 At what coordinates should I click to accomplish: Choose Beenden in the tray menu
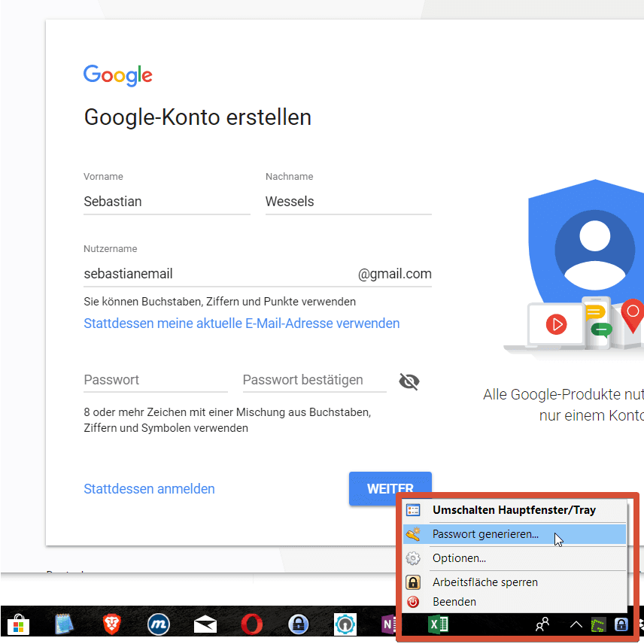click(514, 602)
